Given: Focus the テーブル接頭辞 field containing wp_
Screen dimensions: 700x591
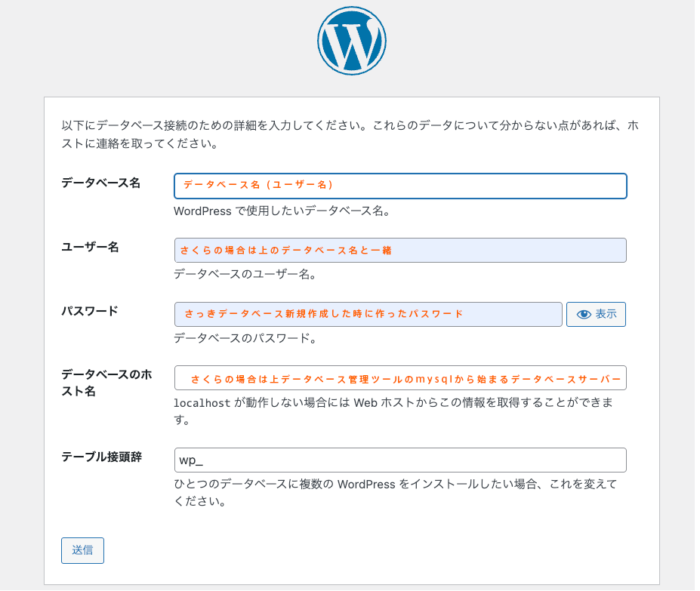Looking at the screenshot, I should [400, 460].
